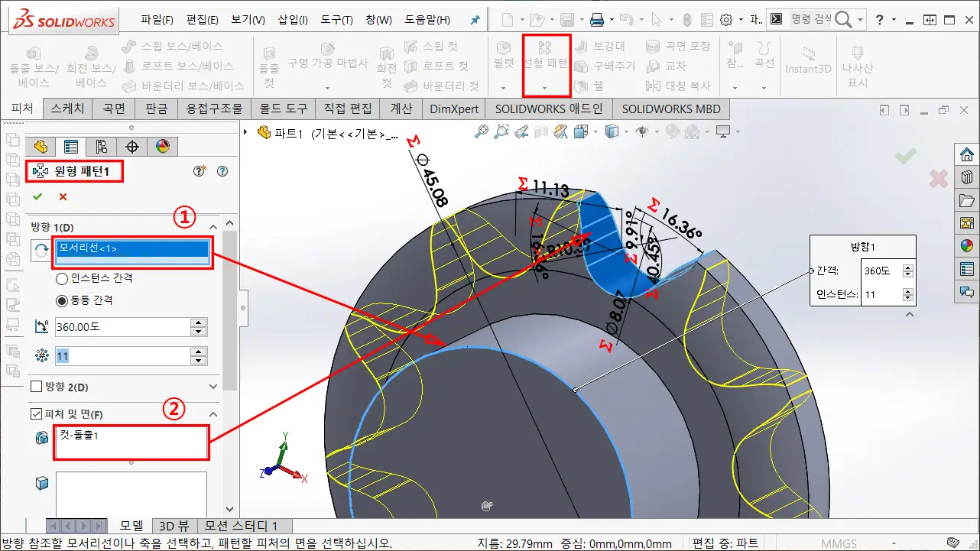Open SOLIDWORKS Resources home icon in task pane
This screenshot has width=980, height=551.
(968, 154)
